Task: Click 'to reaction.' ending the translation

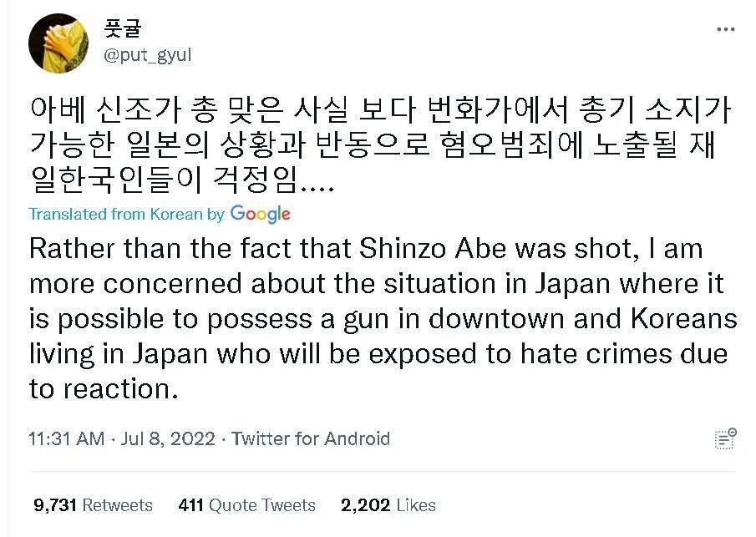Action: tap(104, 389)
